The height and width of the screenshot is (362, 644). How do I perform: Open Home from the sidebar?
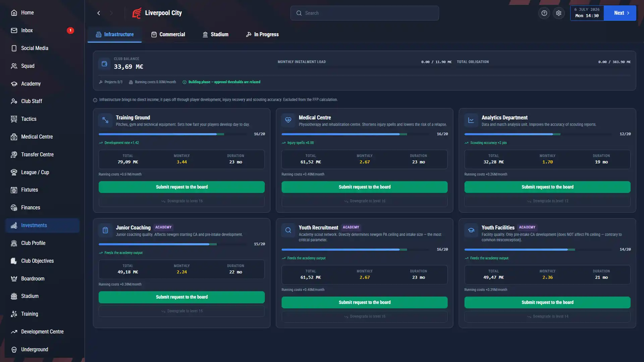[x=22, y=13]
